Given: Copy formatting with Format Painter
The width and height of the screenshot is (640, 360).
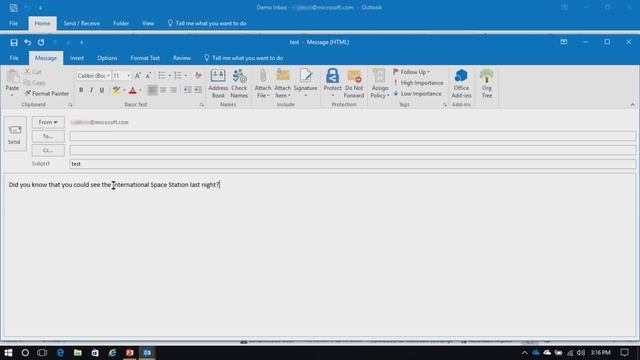Looking at the screenshot, I should coord(47,93).
